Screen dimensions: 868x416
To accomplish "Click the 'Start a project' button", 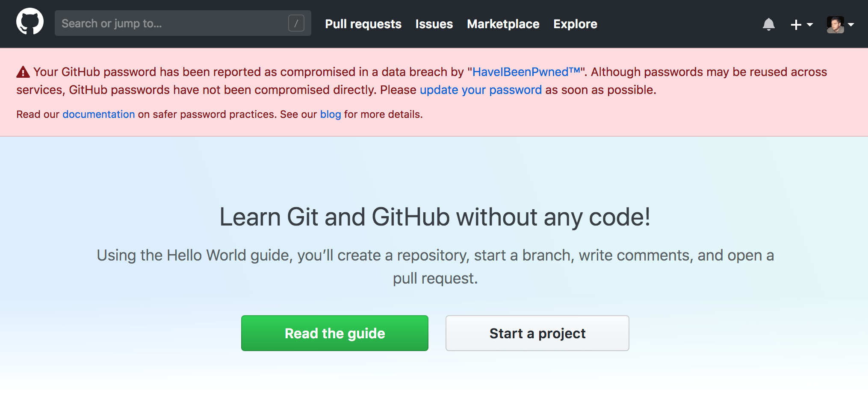I will tap(537, 333).
